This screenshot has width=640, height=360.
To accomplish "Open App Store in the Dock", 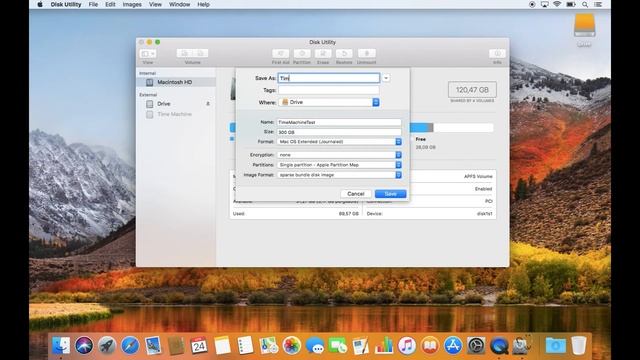I will point(453,346).
